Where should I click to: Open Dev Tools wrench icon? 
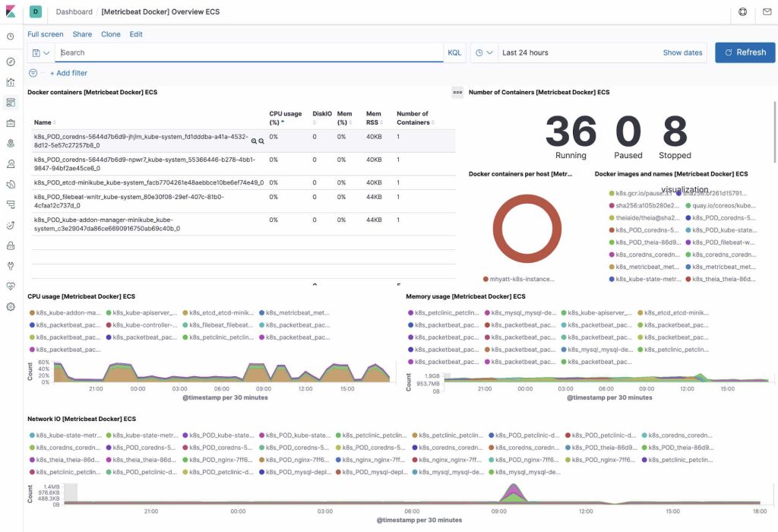[11, 266]
